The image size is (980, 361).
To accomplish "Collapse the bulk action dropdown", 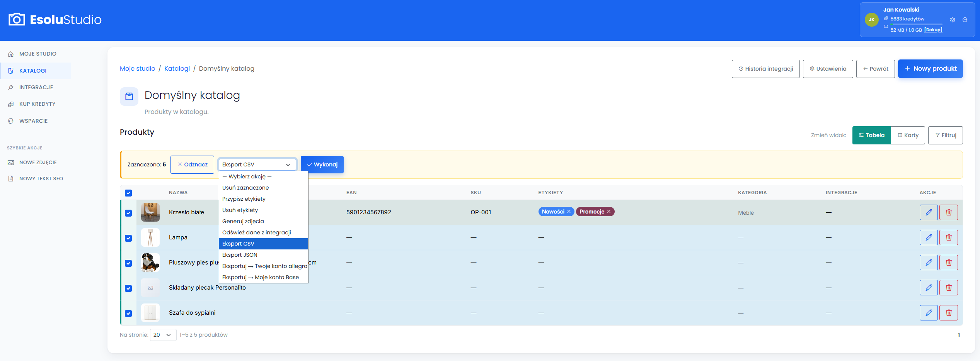I will coord(257,164).
